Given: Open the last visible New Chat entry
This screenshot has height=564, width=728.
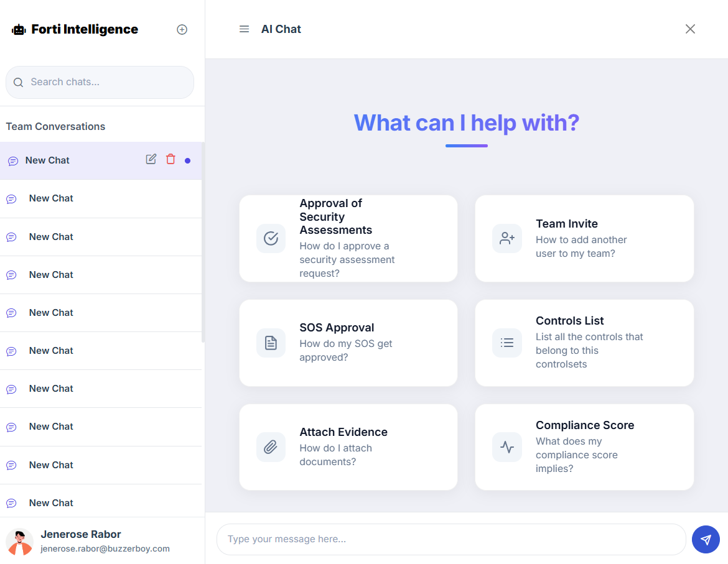Looking at the screenshot, I should [51, 502].
